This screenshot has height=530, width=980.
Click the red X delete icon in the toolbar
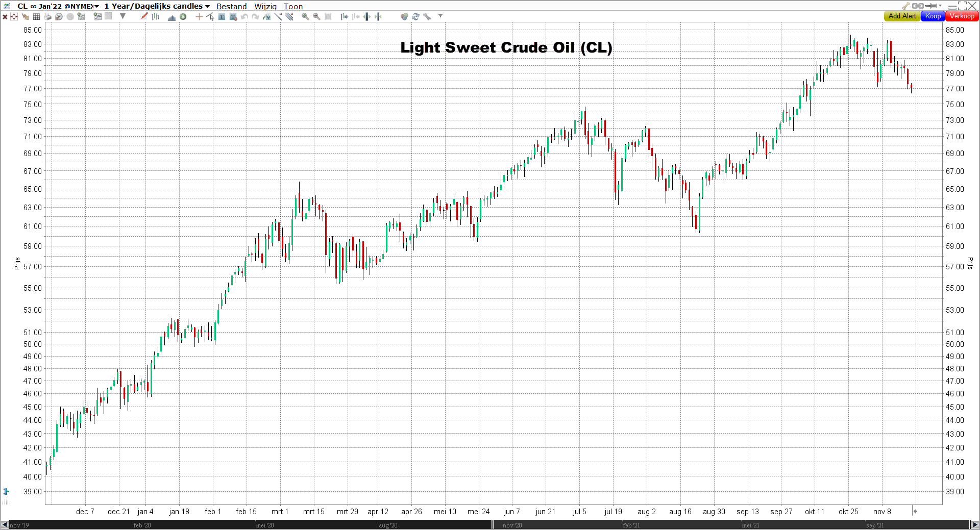[x=5, y=17]
